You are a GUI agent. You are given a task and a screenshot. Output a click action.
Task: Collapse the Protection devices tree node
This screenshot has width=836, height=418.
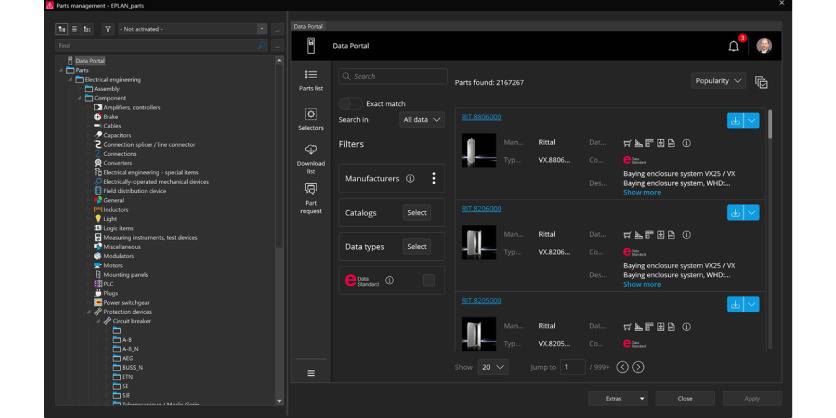(x=89, y=312)
